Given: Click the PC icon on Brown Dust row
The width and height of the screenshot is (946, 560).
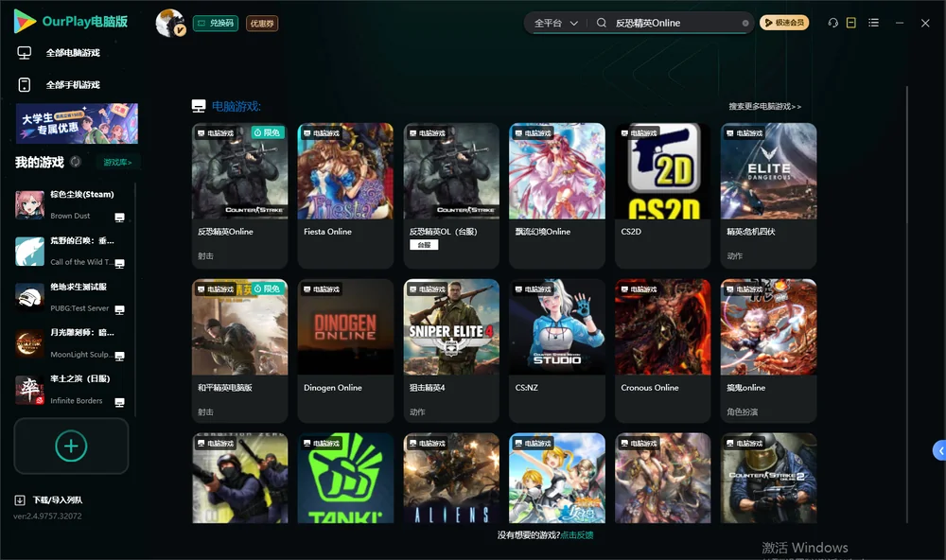Looking at the screenshot, I should 119,218.
